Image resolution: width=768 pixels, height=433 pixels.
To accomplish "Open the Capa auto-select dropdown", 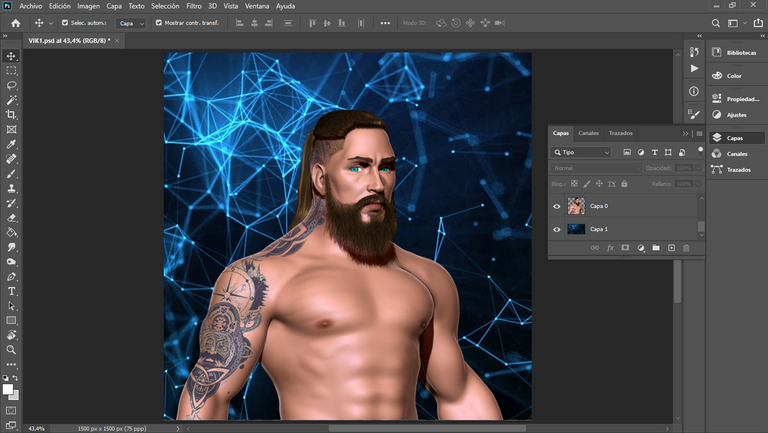I will (130, 23).
